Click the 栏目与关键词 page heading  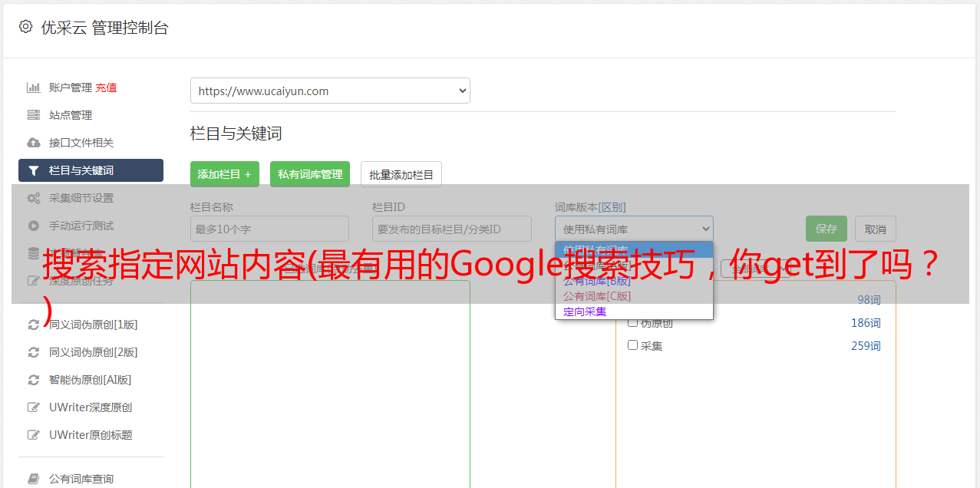point(236,134)
